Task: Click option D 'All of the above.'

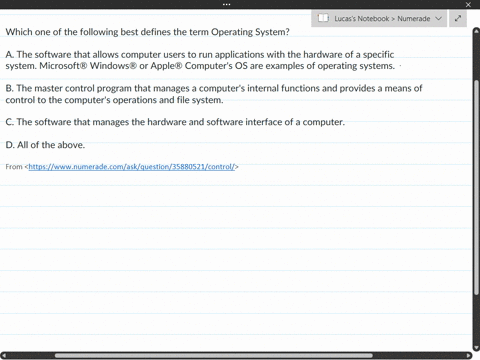Action: [x=45, y=145]
